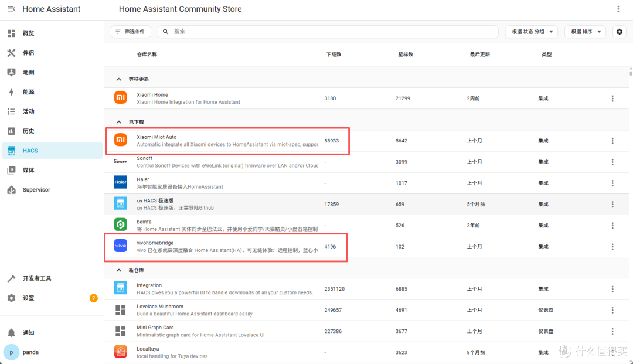Image resolution: width=633 pixels, height=364 pixels.
Task: Open row menu for Xiaomi Miot Auto
Action: point(612,141)
